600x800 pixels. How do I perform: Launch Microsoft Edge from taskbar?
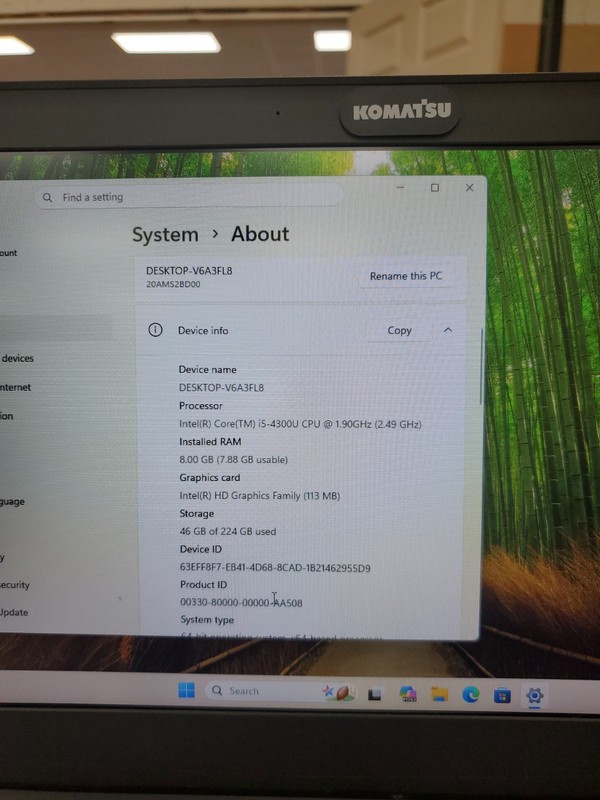click(x=470, y=694)
